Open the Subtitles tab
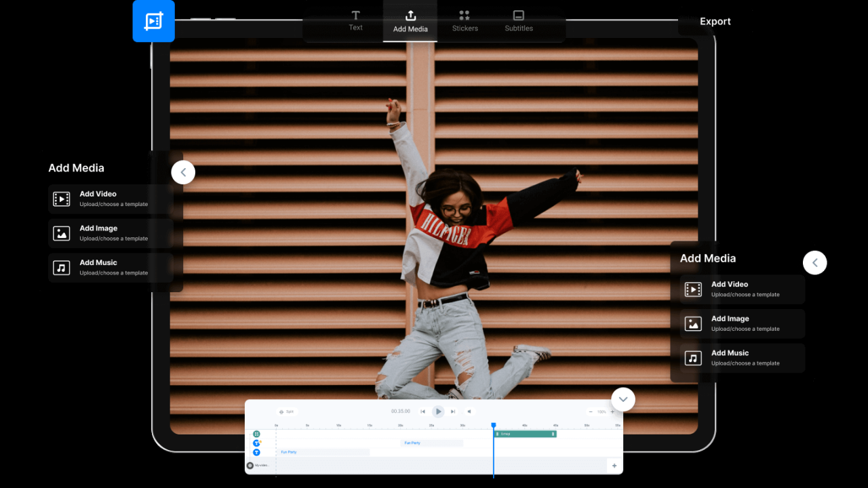The image size is (868, 488). pos(518,21)
